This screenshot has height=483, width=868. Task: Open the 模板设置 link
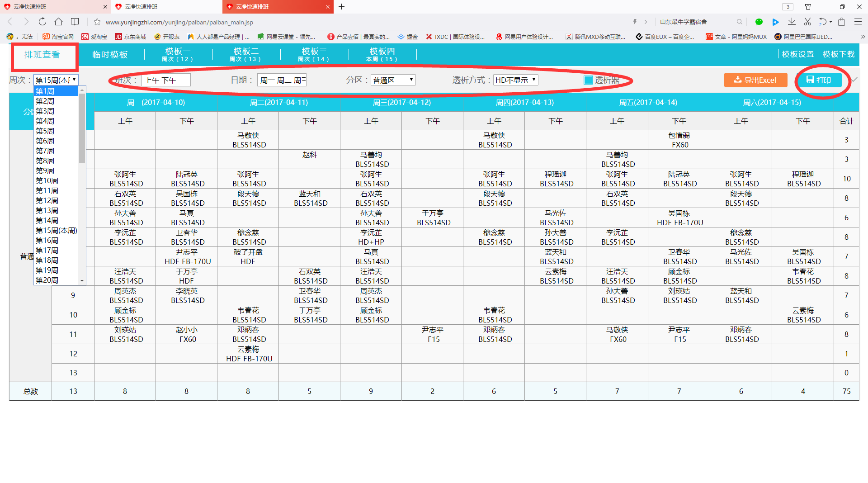coord(797,54)
